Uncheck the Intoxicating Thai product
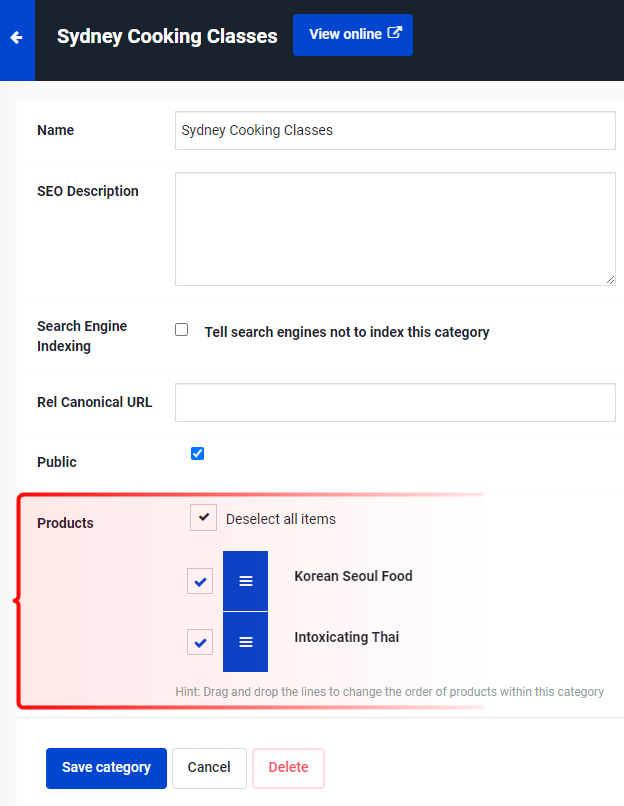624x806 pixels. 200,642
